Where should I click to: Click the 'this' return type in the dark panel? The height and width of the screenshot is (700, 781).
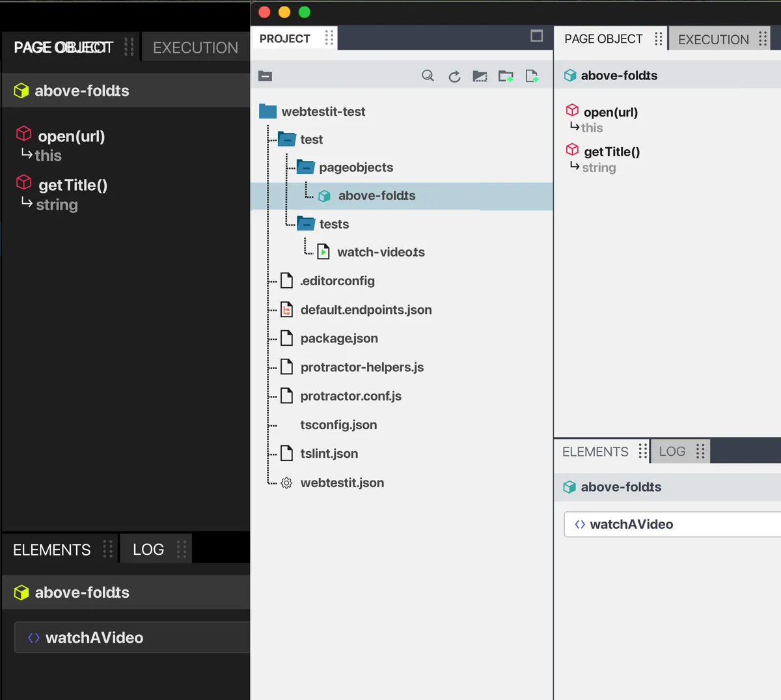click(x=48, y=156)
